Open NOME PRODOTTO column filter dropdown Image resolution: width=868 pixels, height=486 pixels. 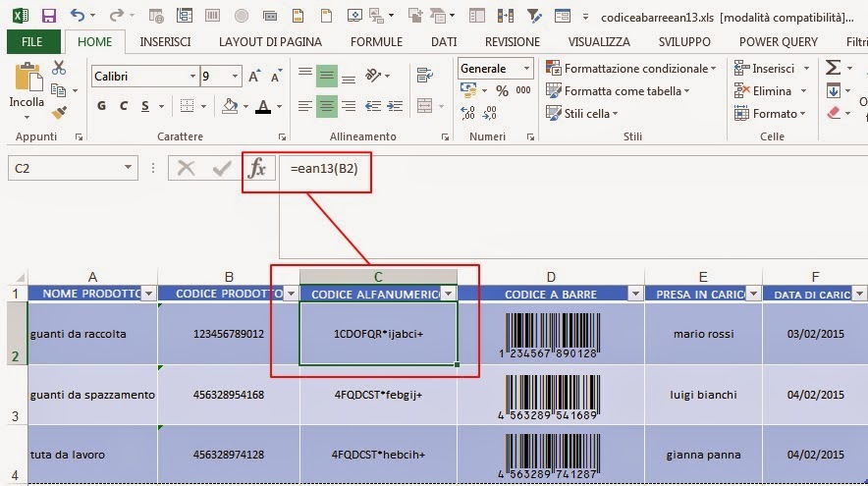point(148,294)
